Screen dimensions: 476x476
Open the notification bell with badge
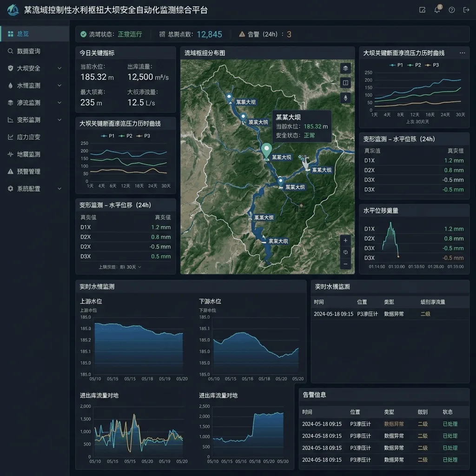[x=437, y=9]
